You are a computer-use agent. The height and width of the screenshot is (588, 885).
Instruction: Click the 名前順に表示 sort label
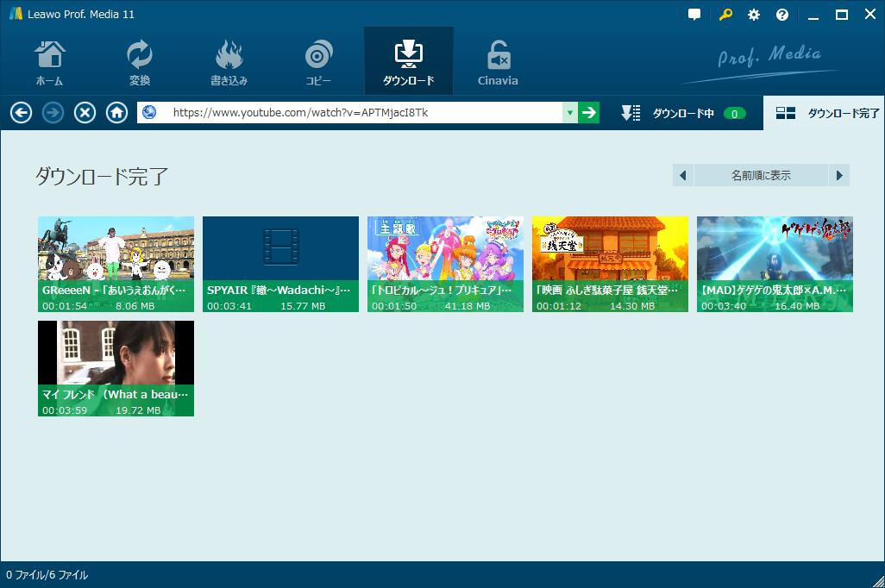pyautogui.click(x=761, y=176)
